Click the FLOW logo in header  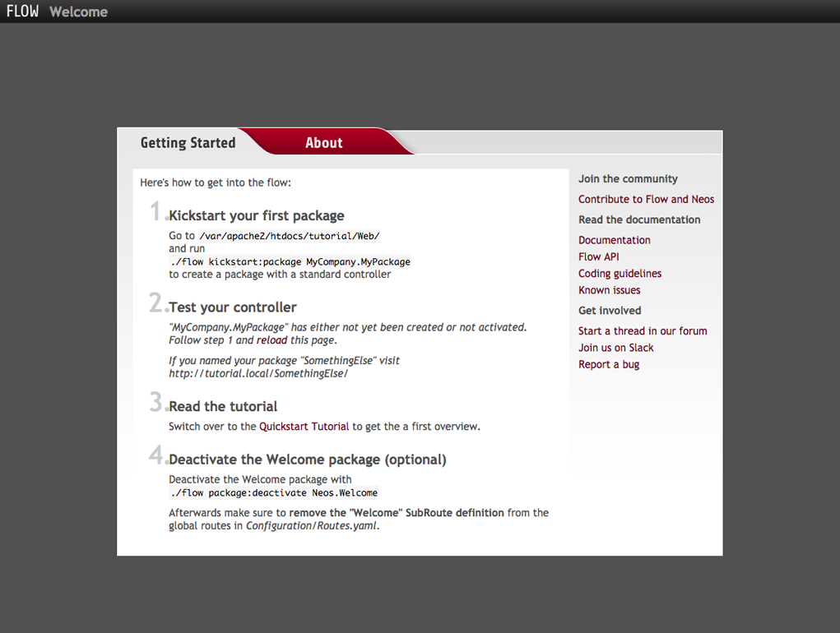pyautogui.click(x=22, y=12)
